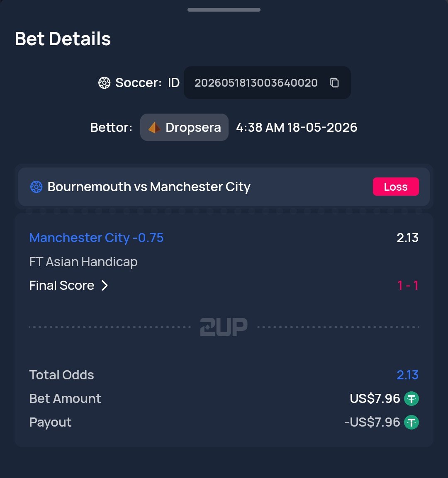This screenshot has height=478, width=448.
Task: Open Bournemouth vs Manchester City match
Action: (x=149, y=187)
